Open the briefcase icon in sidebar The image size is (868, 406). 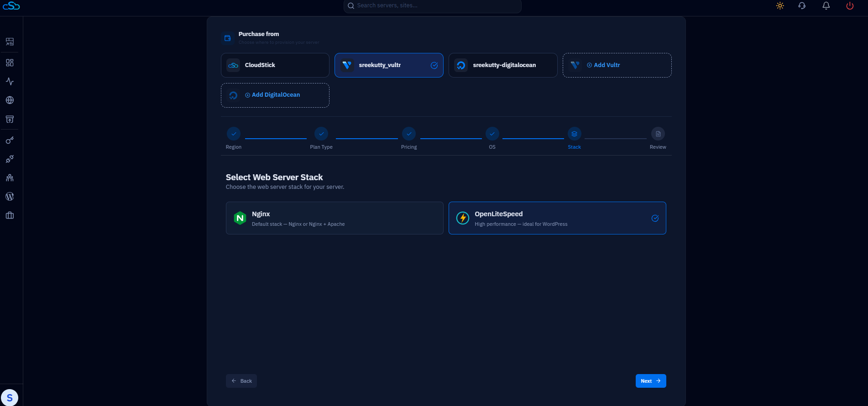click(10, 215)
